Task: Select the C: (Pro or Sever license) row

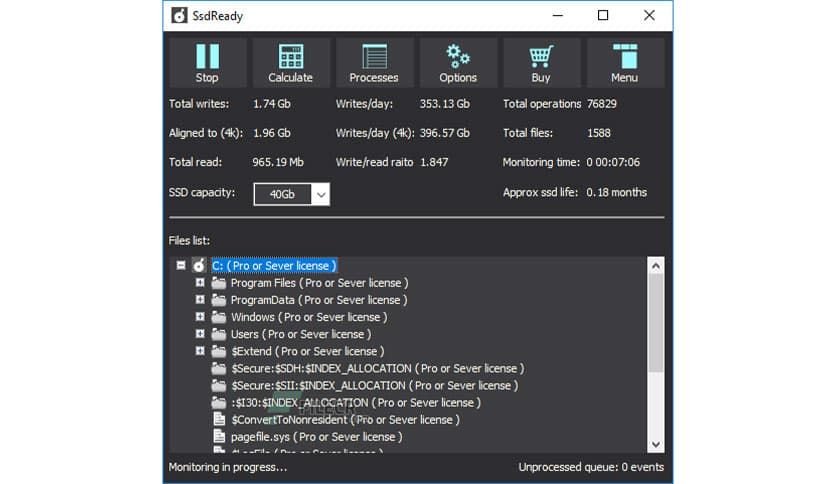Action: pyautogui.click(x=274, y=265)
